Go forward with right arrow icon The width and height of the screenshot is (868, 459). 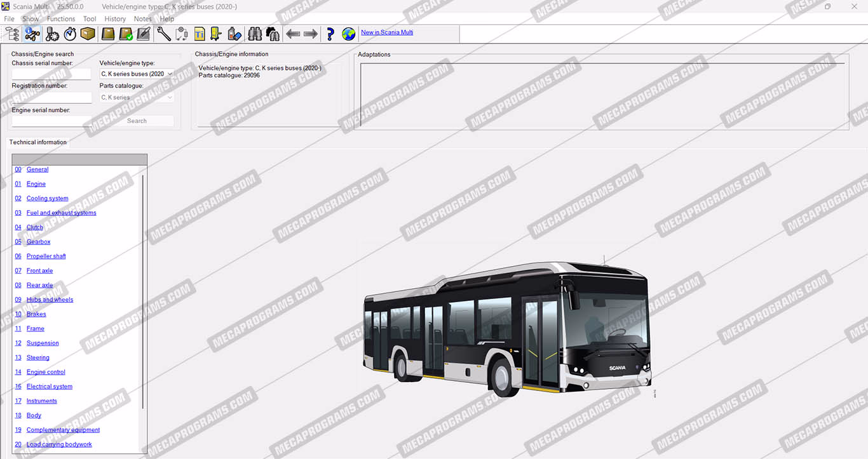click(x=311, y=34)
